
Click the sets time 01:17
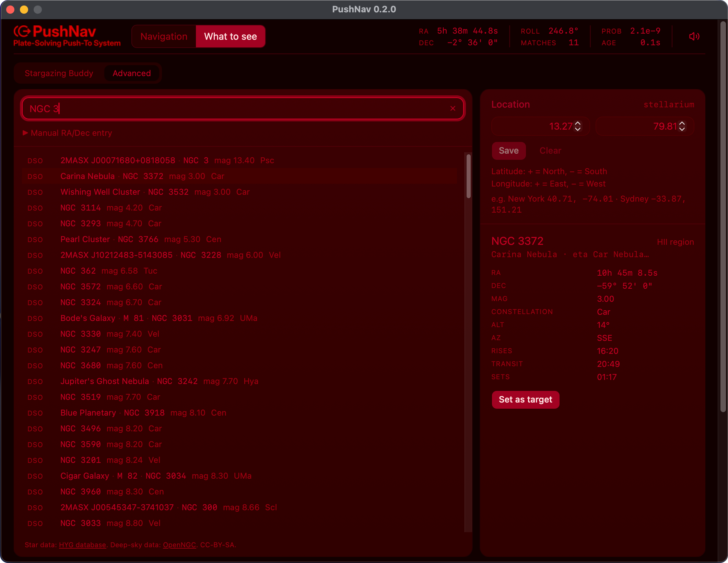[607, 377]
